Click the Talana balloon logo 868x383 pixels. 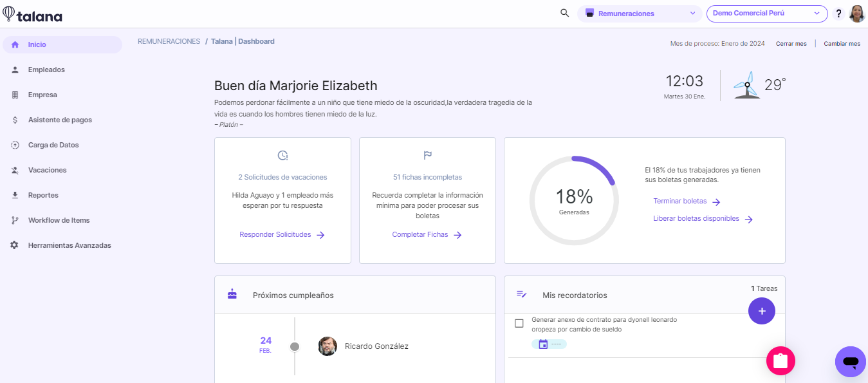(x=9, y=14)
